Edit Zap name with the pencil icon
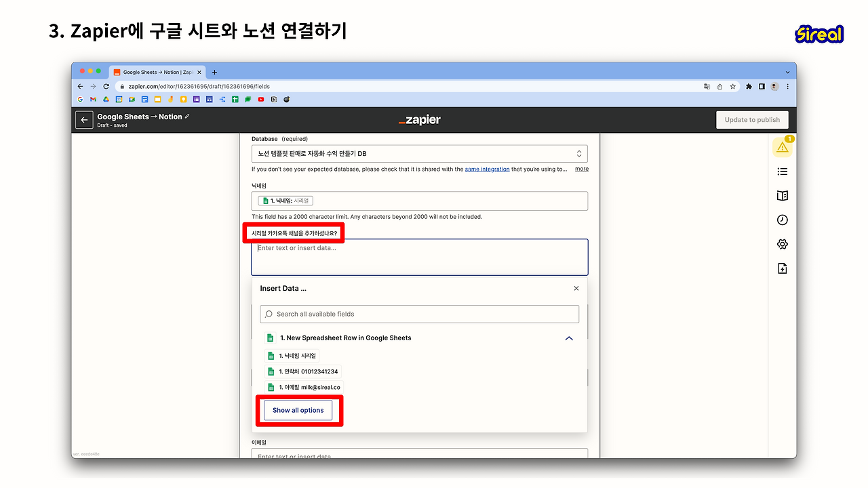This screenshot has height=488, width=868. tap(187, 117)
